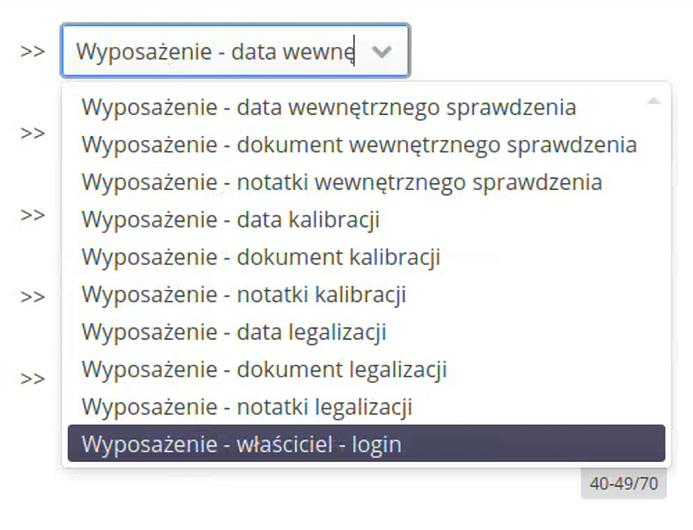This screenshot has width=693, height=530.
Task: Click the >> marker left of the combo box
Action: point(32,51)
